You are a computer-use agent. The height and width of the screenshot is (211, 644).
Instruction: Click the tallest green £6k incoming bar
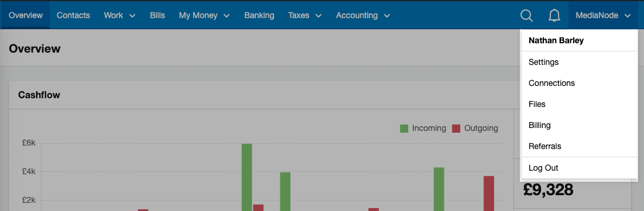click(x=247, y=178)
